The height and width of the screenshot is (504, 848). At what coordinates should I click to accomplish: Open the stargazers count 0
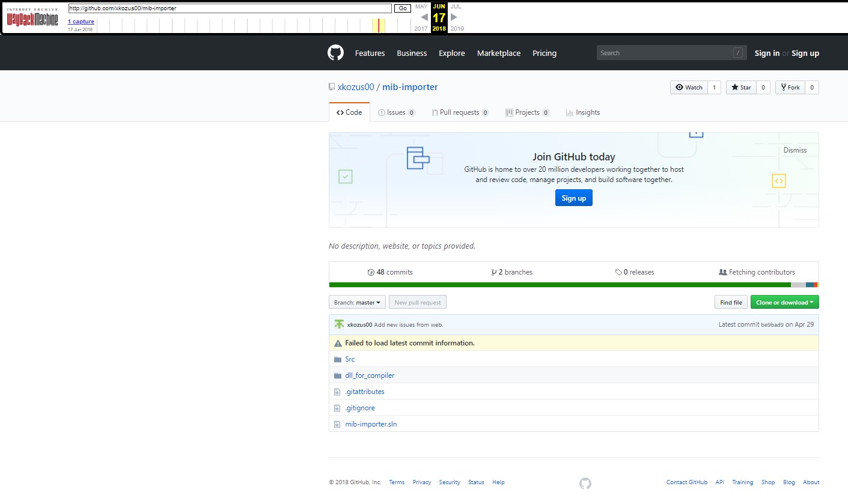click(x=763, y=87)
